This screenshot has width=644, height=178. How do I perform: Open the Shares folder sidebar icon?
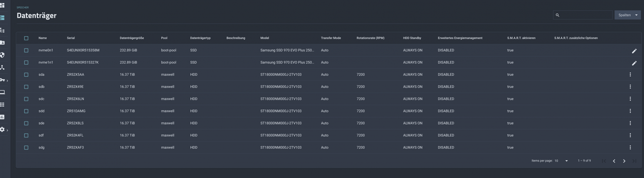2,43
